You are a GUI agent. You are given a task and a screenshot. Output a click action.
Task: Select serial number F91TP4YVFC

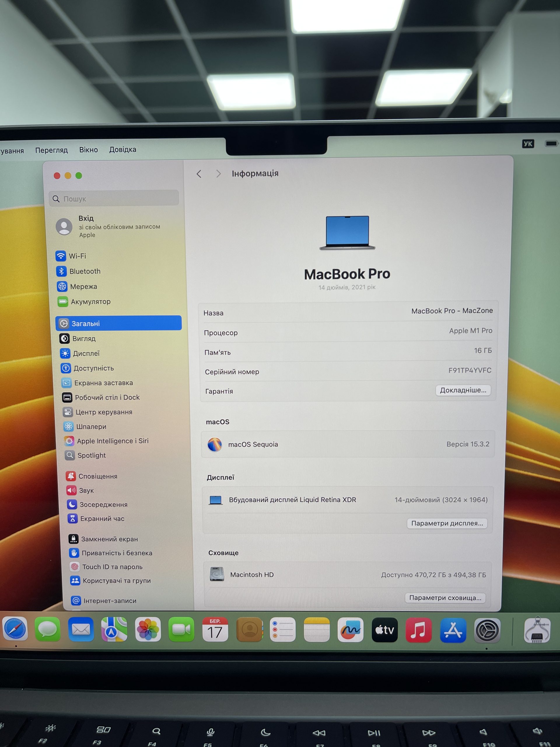pyautogui.click(x=470, y=370)
